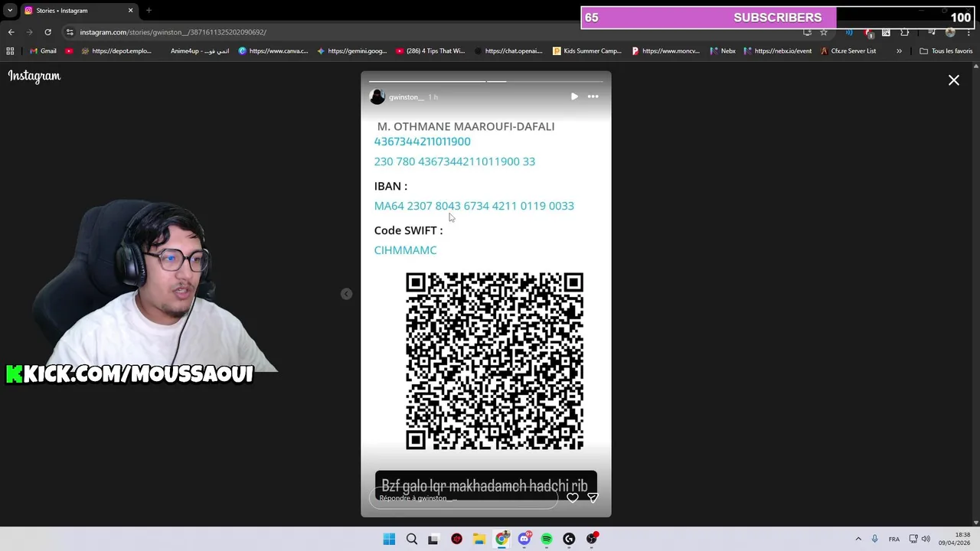Open the (286) 4 Tips That Wi... bookmark
This screenshot has height=551, width=980.
pos(430,51)
